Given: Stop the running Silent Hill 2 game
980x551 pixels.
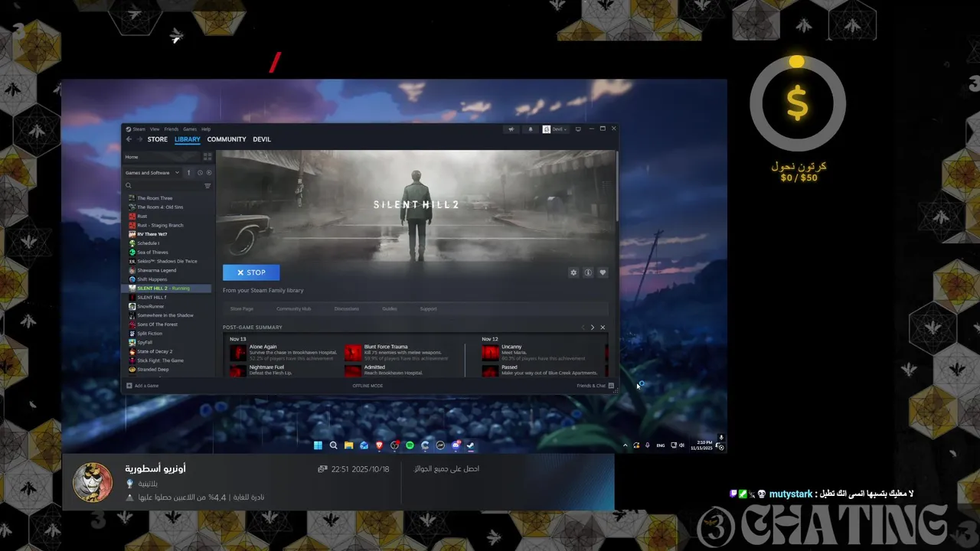Looking at the screenshot, I should [x=251, y=272].
